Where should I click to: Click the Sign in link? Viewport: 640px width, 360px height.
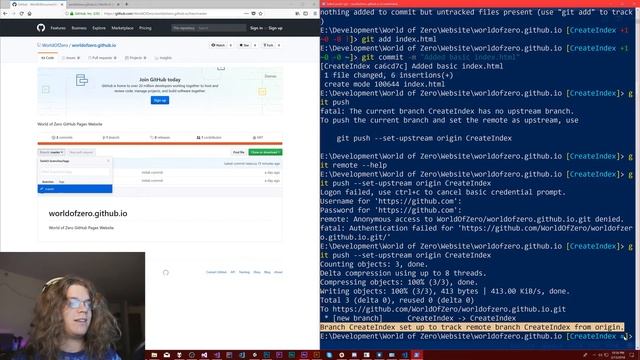[x=256, y=28]
